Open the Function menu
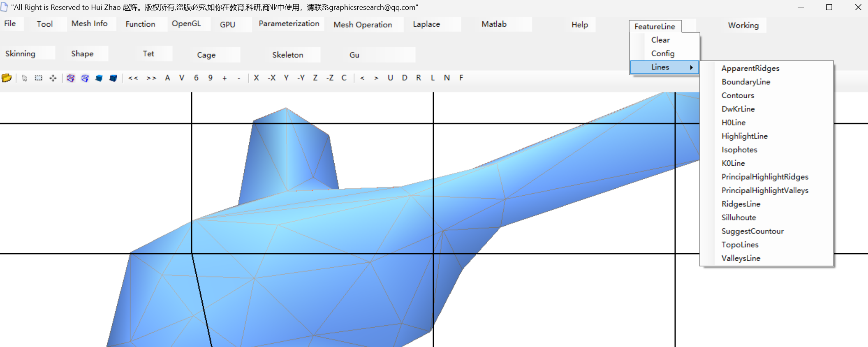868x347 pixels. (140, 24)
